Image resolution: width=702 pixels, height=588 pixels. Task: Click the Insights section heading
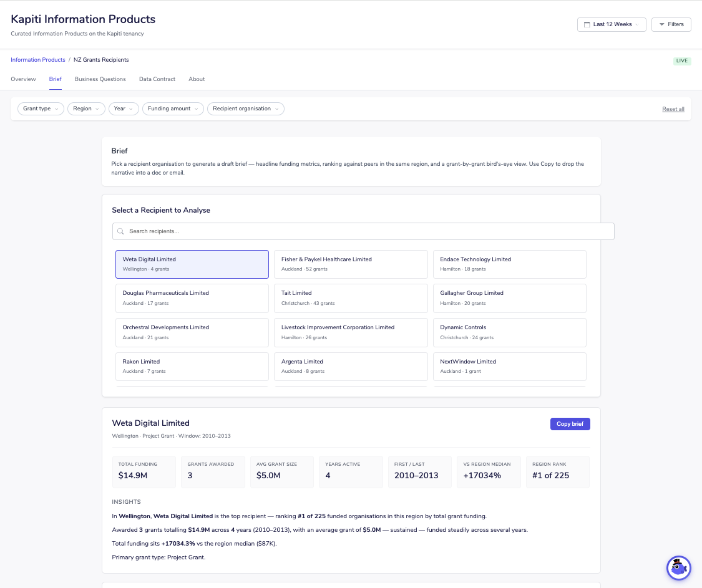pyautogui.click(x=126, y=502)
